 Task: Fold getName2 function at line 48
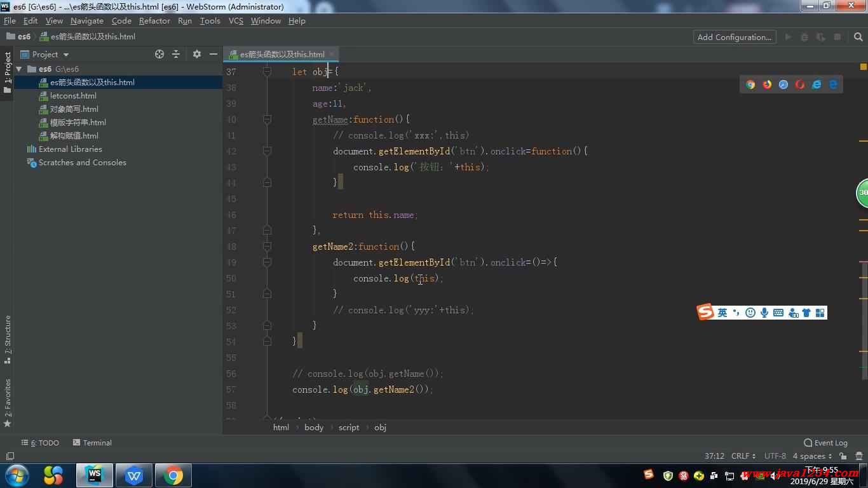point(267,247)
